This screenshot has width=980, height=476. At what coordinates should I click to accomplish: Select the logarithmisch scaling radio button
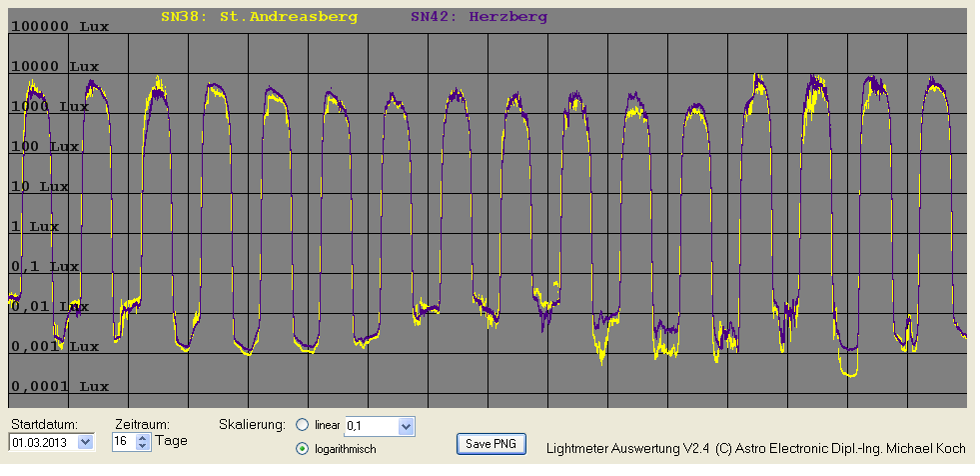[x=303, y=448]
